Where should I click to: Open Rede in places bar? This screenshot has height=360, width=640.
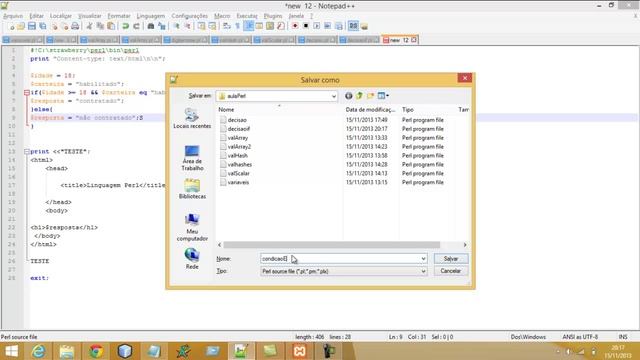[x=192, y=258]
